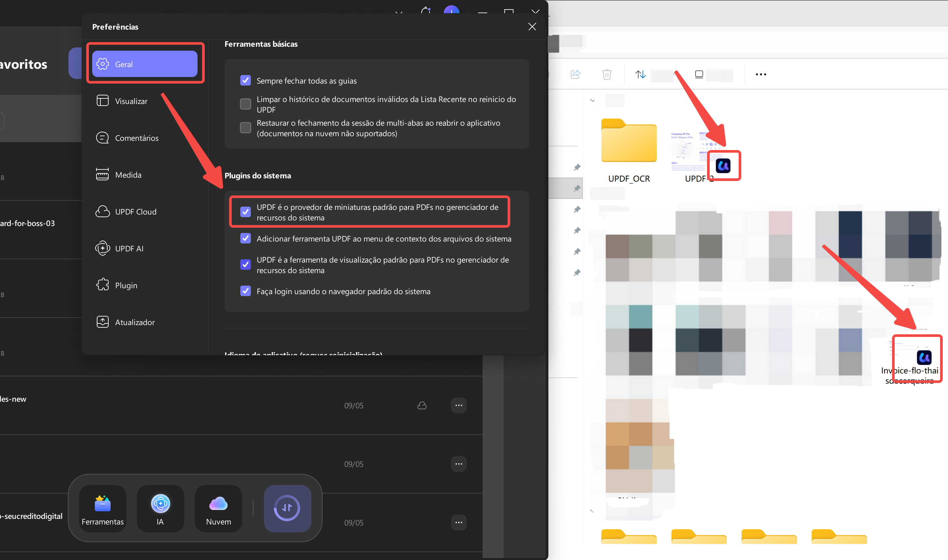
Task: Open the sort arrows dropdown in explorer
Action: pos(641,74)
